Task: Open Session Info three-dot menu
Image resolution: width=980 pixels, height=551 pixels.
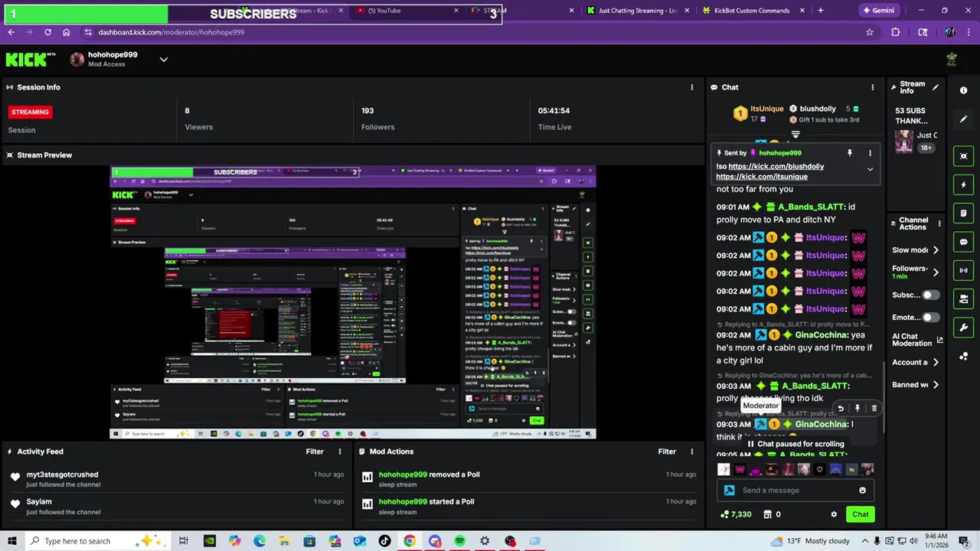Action: pyautogui.click(x=691, y=87)
